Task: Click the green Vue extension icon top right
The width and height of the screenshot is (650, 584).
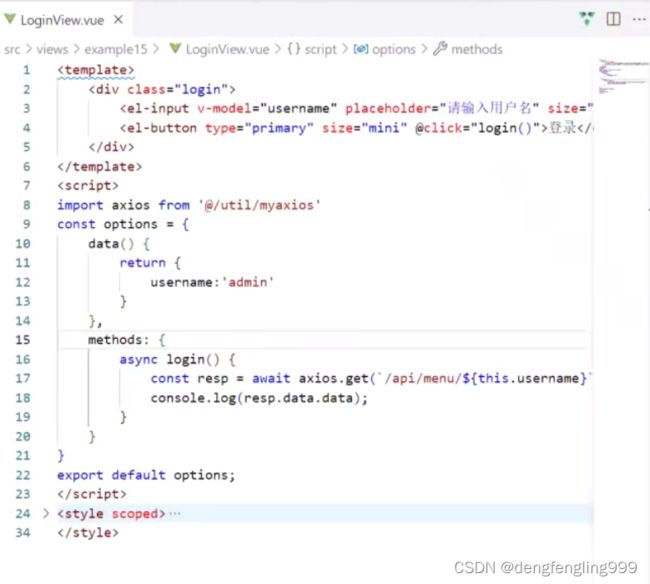Action: [x=587, y=19]
